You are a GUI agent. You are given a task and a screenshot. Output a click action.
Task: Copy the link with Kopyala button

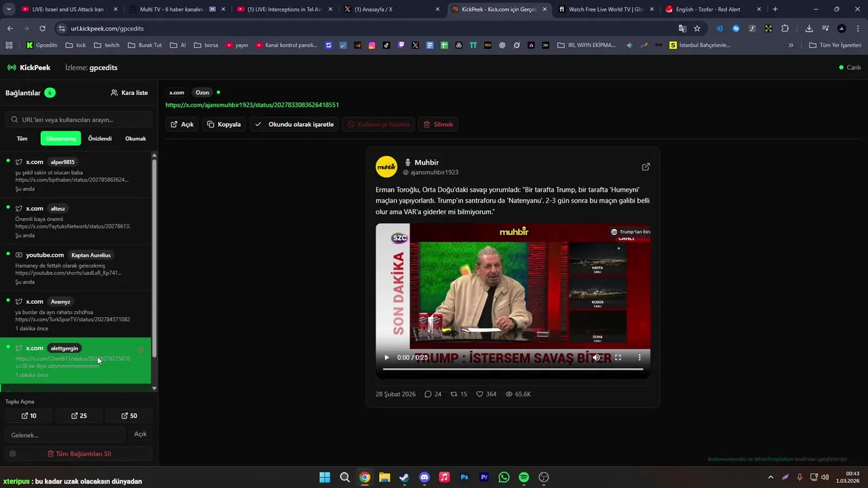point(224,124)
